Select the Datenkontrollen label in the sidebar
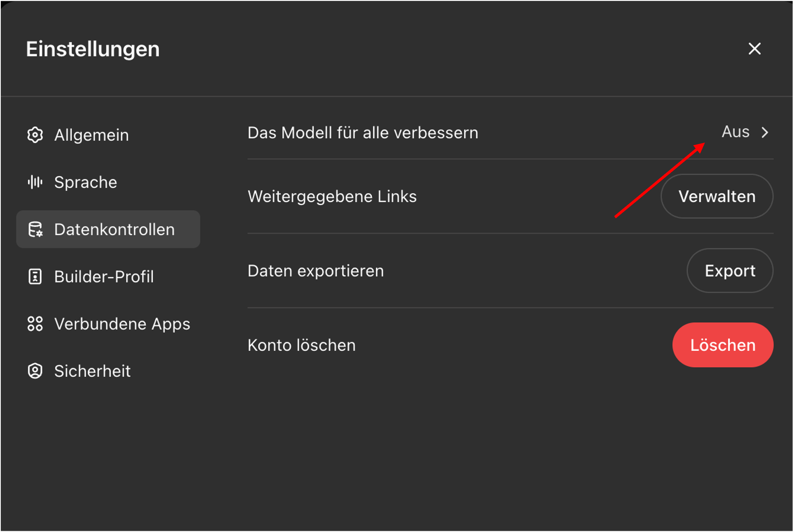 coord(114,229)
